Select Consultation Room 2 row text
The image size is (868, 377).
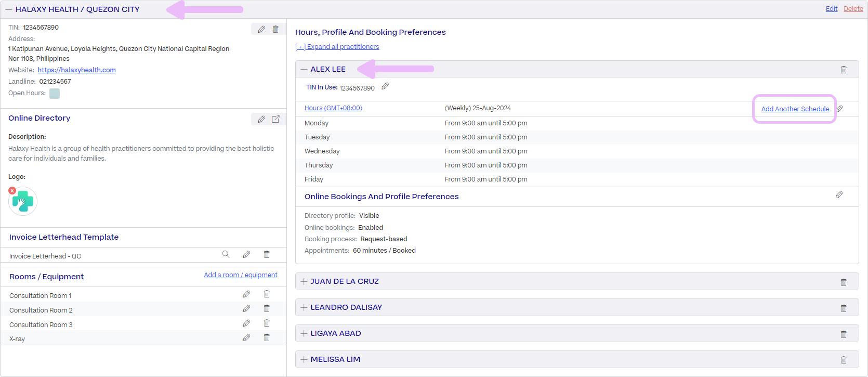pos(41,310)
